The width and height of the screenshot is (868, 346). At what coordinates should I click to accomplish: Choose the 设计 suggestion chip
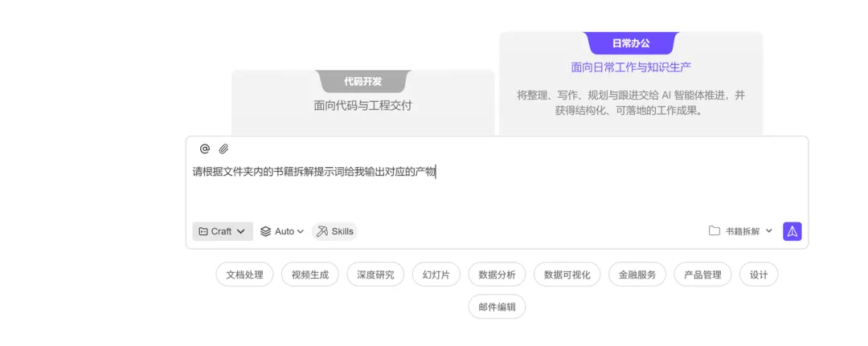[x=759, y=275]
